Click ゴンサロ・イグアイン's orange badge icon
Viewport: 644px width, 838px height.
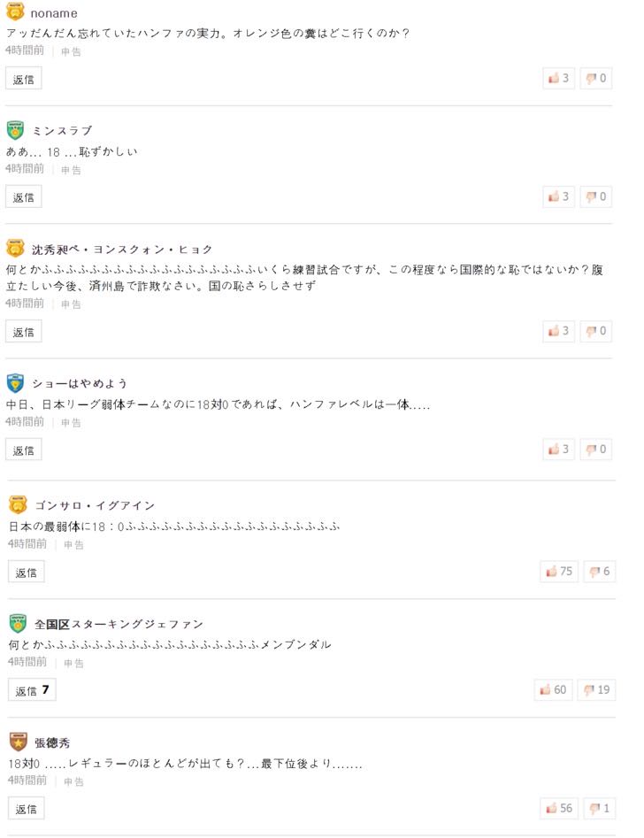pyautogui.click(x=18, y=505)
